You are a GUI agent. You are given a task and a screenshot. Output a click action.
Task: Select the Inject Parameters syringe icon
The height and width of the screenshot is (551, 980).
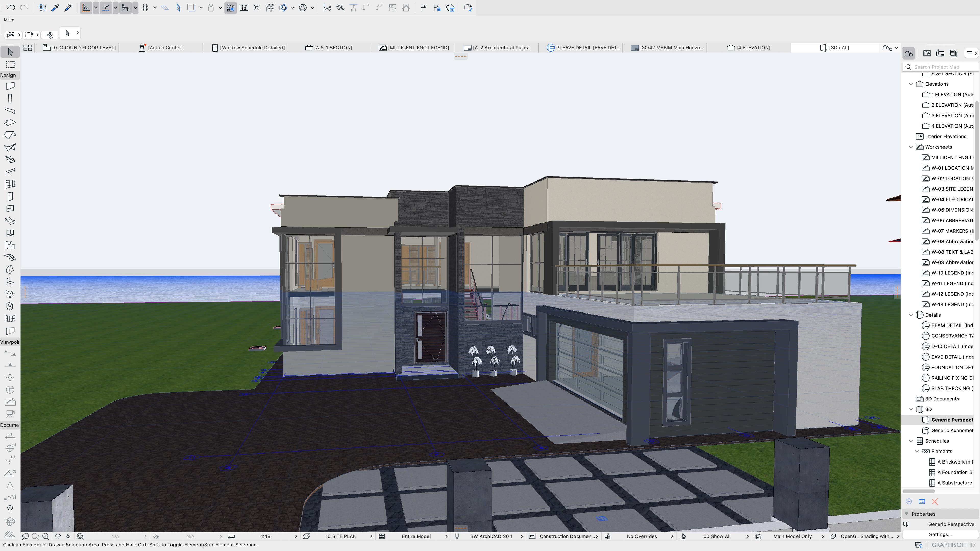(68, 8)
